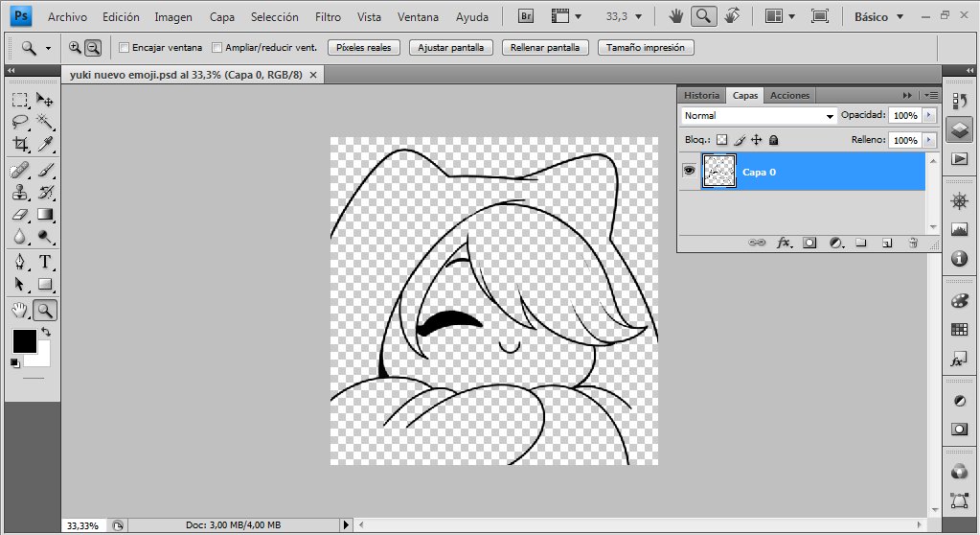
Task: Toggle lock position
Action: [x=756, y=140]
